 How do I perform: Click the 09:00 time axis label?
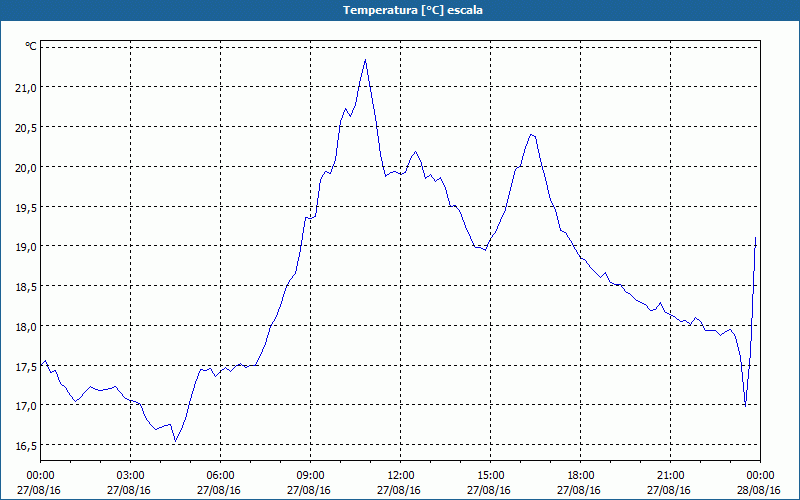[x=310, y=476]
